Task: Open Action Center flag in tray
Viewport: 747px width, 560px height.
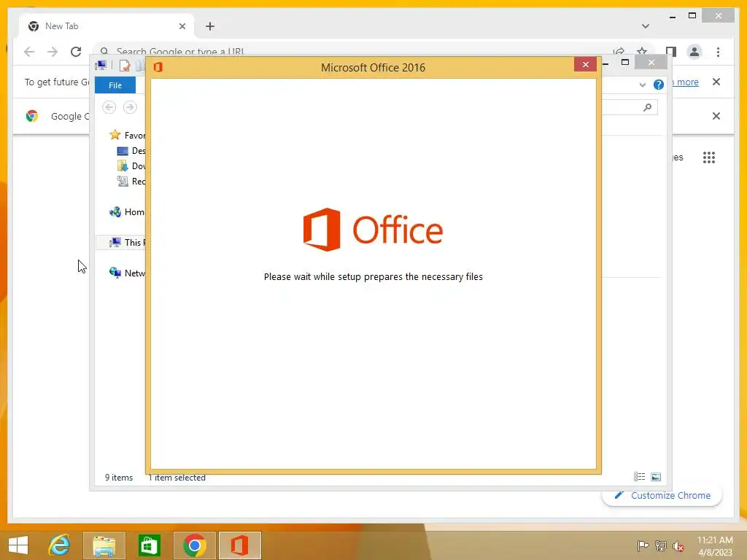Action: 643,545
